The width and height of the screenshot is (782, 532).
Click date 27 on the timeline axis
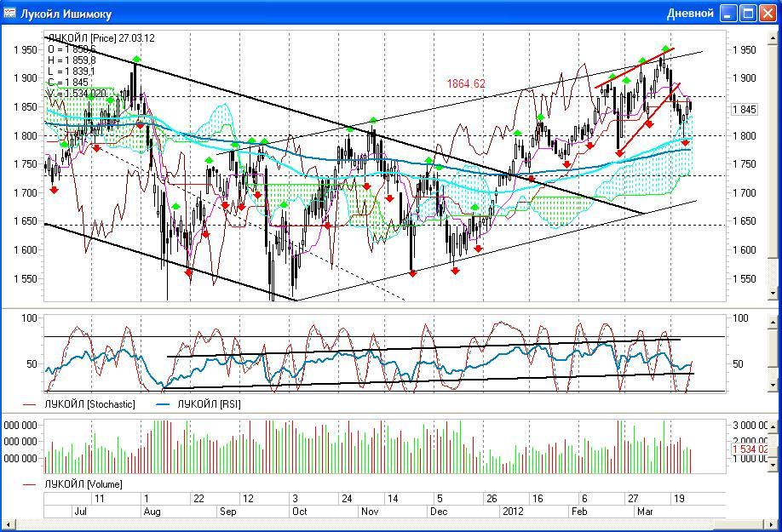click(x=633, y=499)
